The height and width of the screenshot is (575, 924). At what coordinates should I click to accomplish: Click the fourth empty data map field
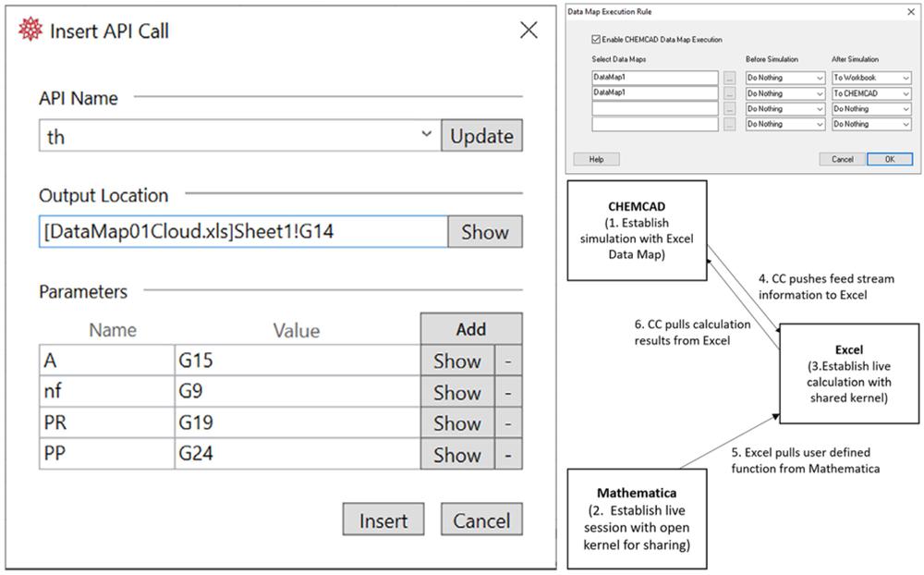coord(655,124)
